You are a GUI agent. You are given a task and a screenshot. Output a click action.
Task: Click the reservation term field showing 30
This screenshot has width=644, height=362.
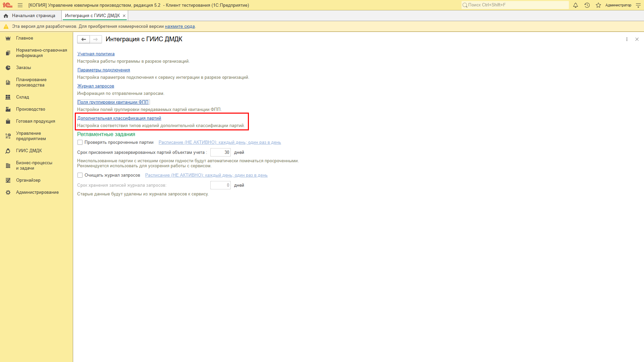coord(220,153)
